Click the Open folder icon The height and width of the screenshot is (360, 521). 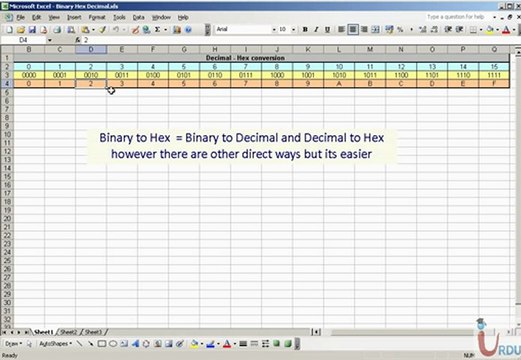pyautogui.click(x=21, y=30)
